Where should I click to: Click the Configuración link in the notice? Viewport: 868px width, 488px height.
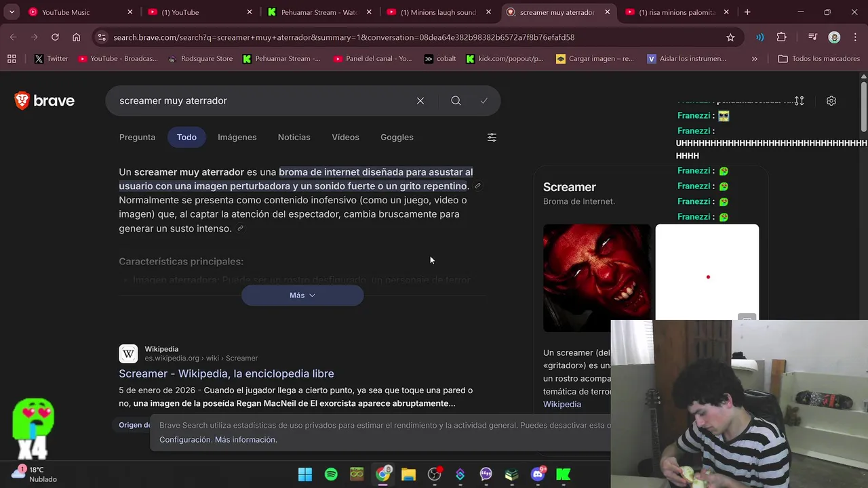click(185, 440)
